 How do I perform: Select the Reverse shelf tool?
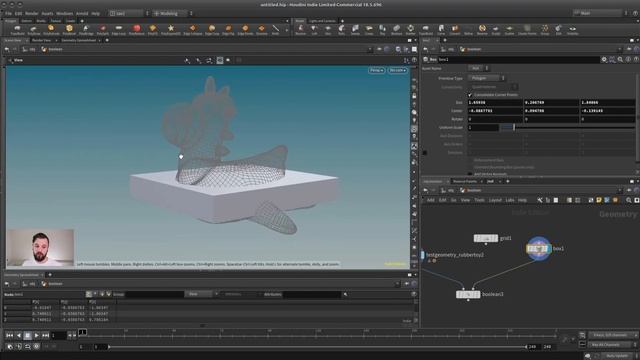point(482,29)
